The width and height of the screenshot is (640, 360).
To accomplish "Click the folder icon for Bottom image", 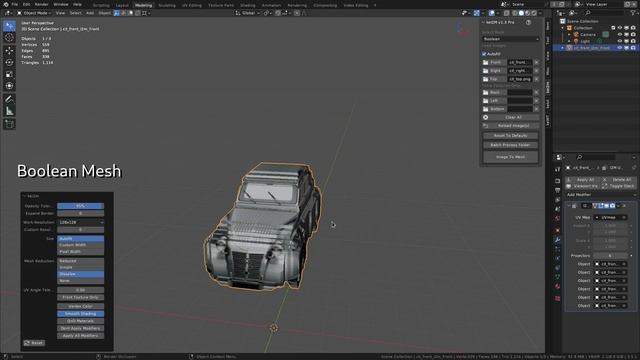I will [x=486, y=109].
